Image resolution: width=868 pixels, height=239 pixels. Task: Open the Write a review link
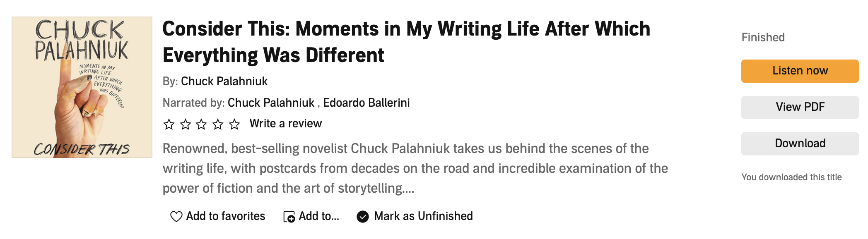click(x=285, y=124)
